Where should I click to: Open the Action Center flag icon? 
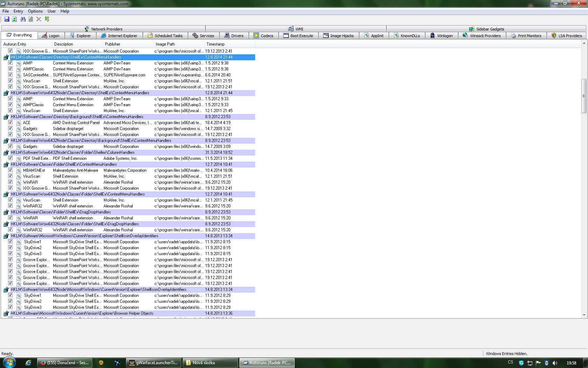[538, 363]
